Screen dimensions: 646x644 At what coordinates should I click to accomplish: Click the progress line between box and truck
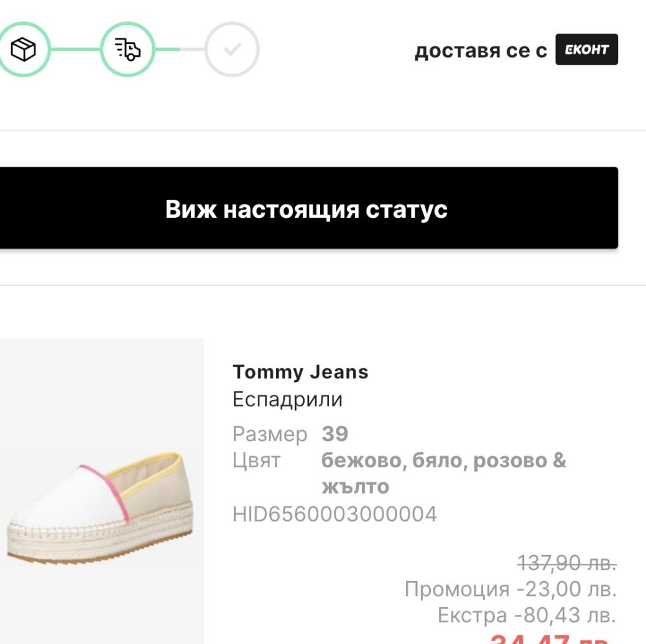pos(75,49)
